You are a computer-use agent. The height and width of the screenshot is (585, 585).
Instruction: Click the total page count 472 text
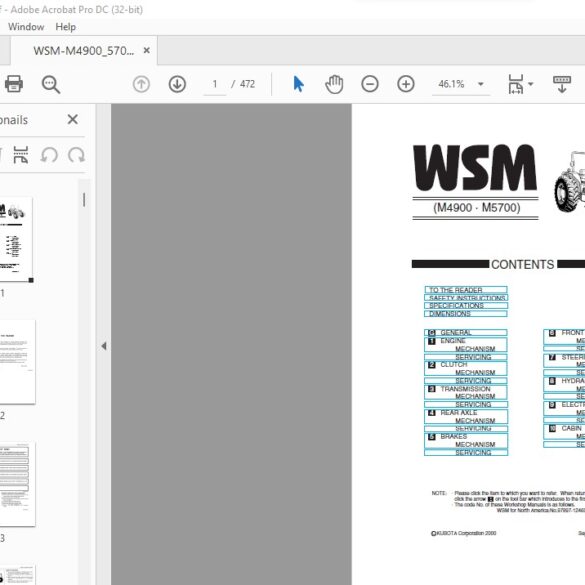coord(247,84)
